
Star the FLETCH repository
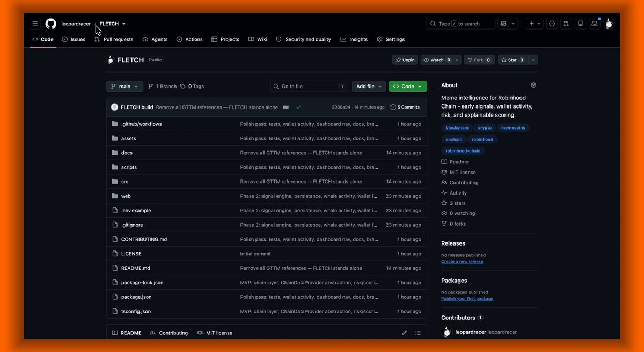click(x=513, y=60)
